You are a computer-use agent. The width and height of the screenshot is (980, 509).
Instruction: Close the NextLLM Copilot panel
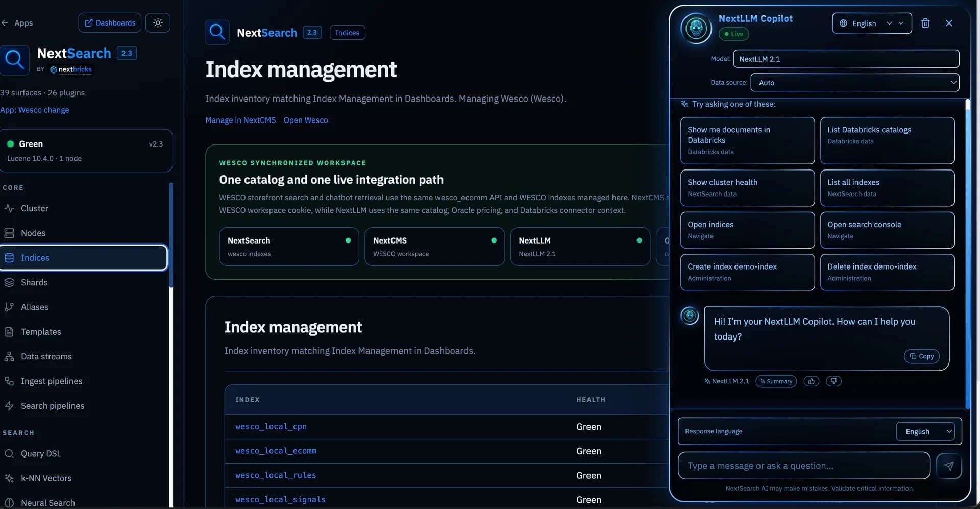tap(949, 23)
